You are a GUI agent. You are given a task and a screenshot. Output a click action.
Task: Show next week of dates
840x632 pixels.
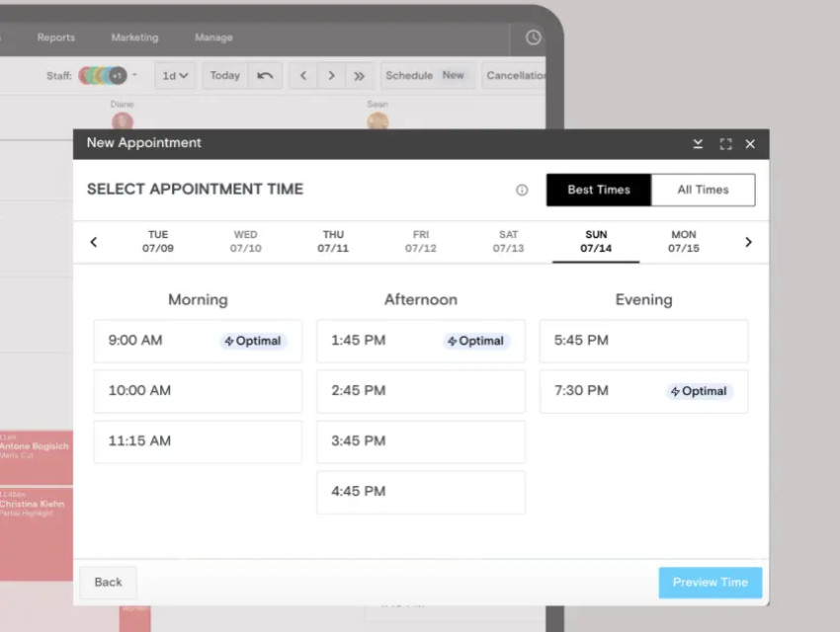[x=748, y=242]
